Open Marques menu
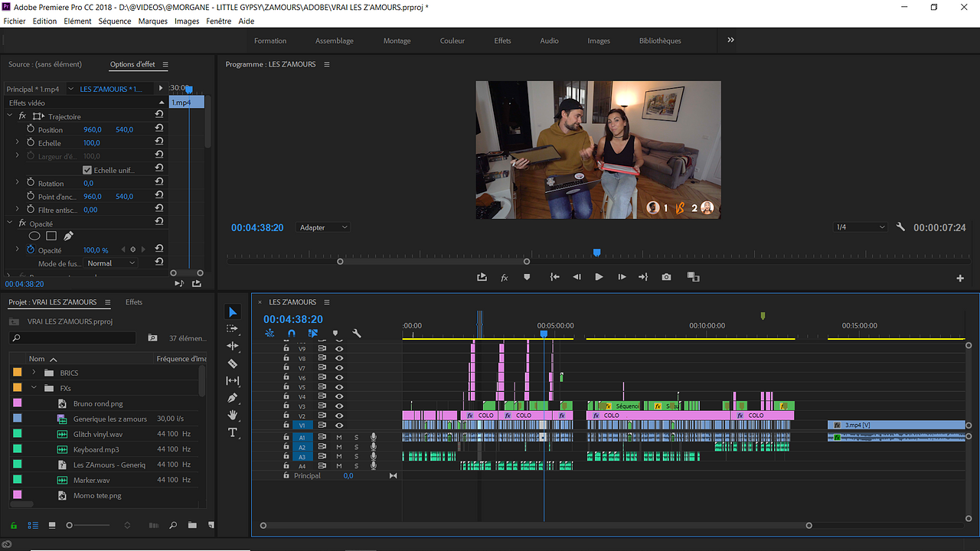Viewport: 980px width, 551px height. tap(153, 21)
